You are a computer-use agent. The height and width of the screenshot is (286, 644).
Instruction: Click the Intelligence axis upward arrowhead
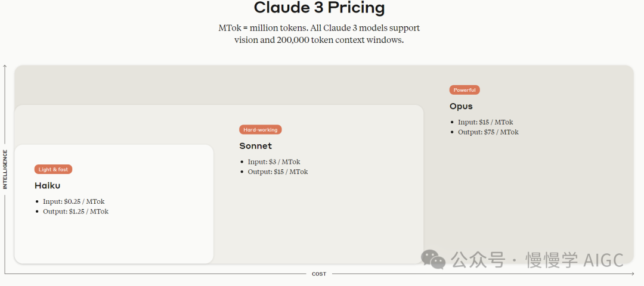(5, 67)
